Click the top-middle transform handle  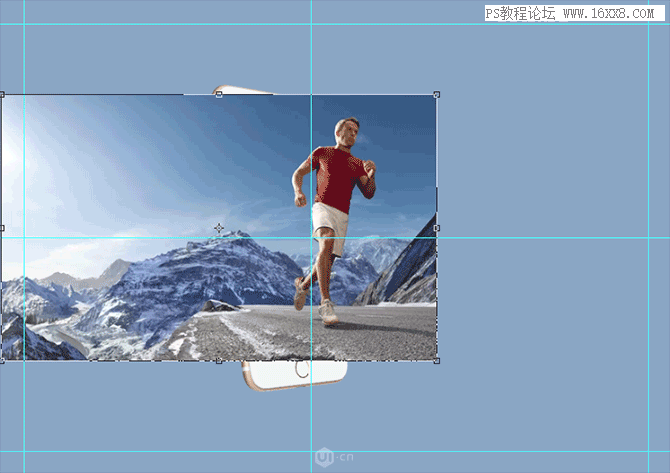219,94
